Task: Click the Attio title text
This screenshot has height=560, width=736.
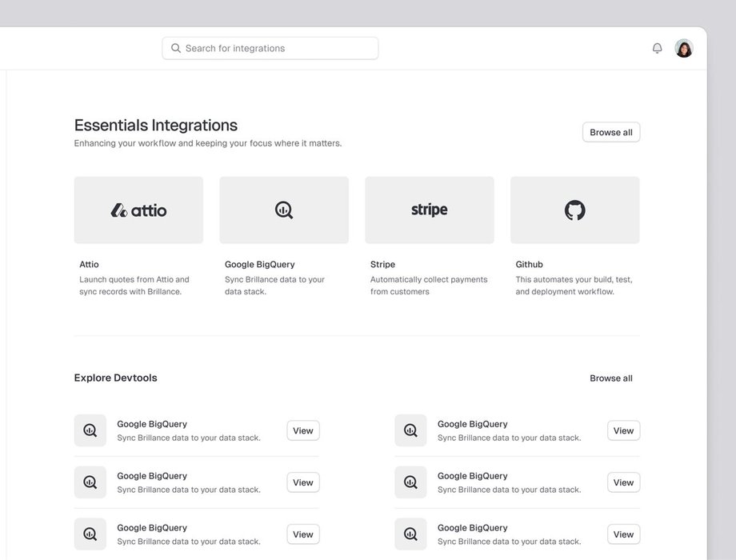Action: pos(90,264)
